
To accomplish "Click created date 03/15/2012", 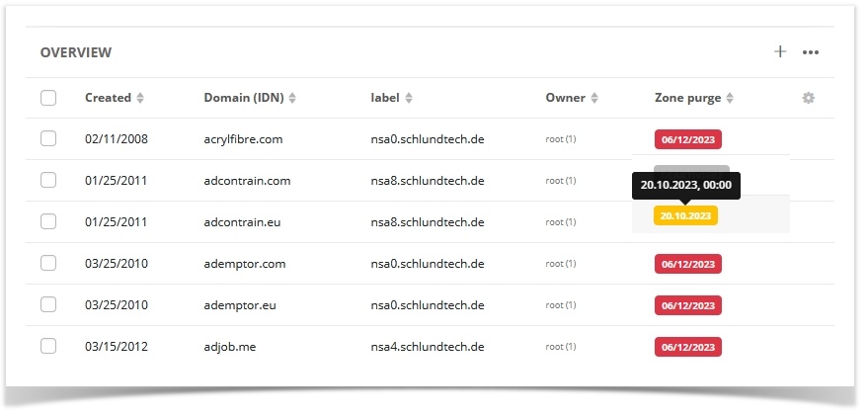I will click(117, 347).
